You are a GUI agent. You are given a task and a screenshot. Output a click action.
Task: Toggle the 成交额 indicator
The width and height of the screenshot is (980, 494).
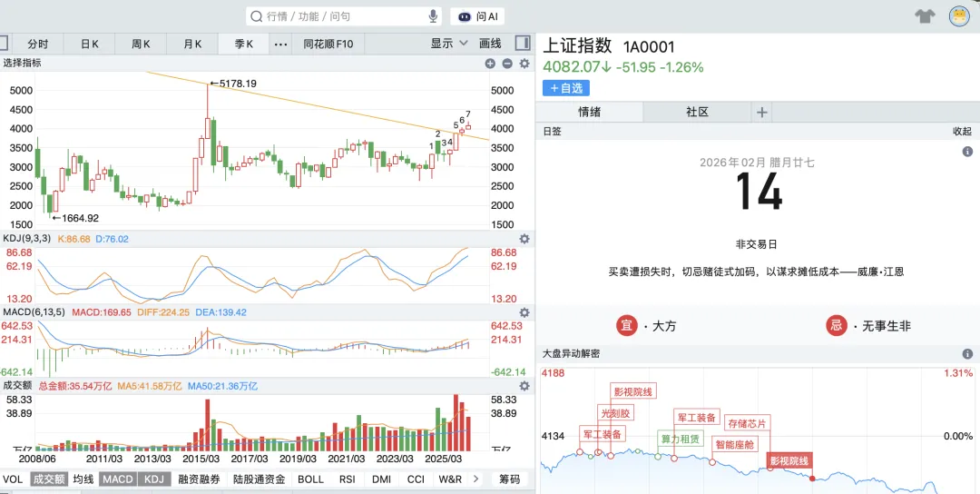[x=49, y=479]
